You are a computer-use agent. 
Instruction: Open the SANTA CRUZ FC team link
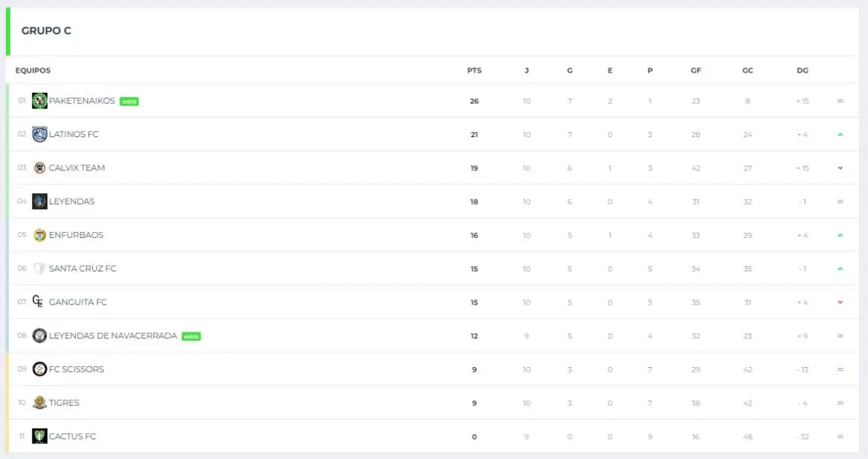(82, 268)
